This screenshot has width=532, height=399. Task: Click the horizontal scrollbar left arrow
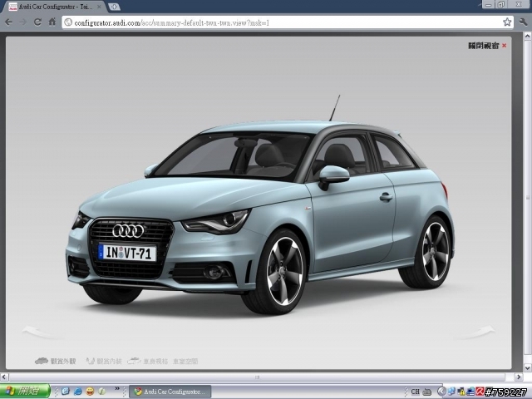[x=4, y=377]
